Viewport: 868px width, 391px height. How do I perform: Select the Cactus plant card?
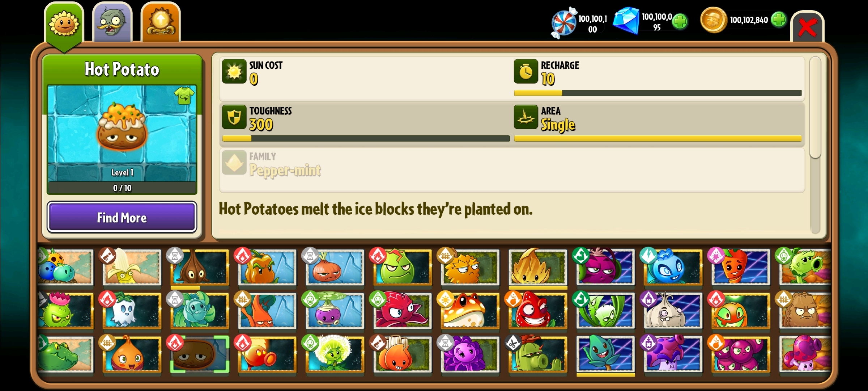coord(538,354)
